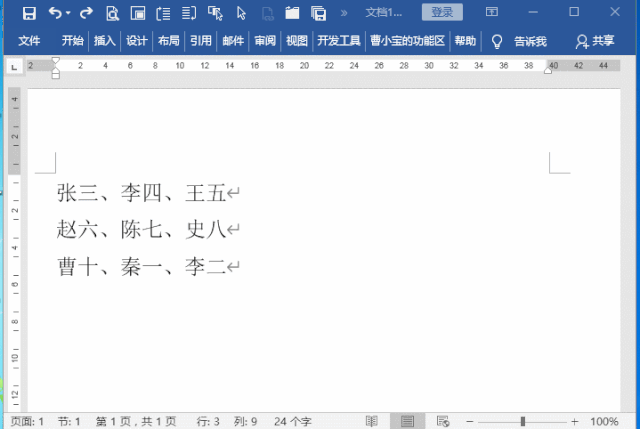Click the 行: 3 status bar entry
Screen dimensions: 640x429
pos(208,421)
